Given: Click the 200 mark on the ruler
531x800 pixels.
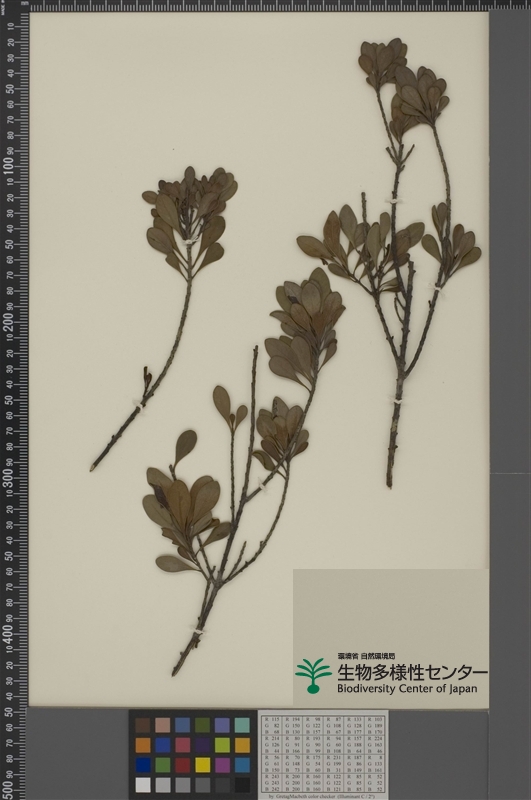Looking at the screenshot, I should 8,321.
